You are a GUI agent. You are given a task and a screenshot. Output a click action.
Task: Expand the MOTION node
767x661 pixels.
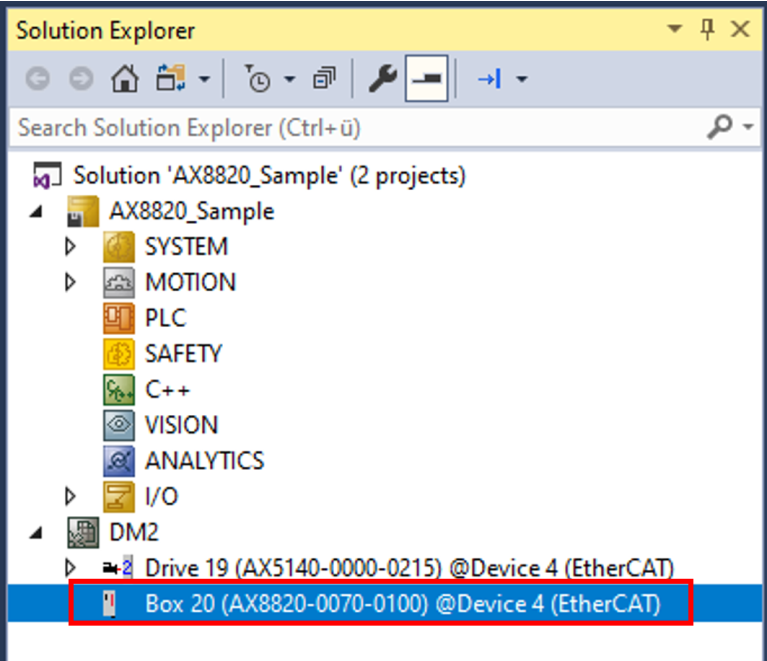(70, 282)
